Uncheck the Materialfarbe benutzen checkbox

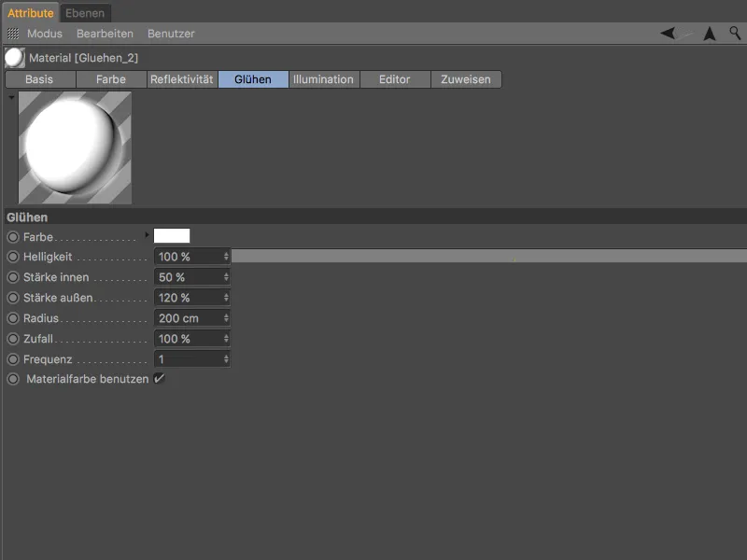pos(159,379)
